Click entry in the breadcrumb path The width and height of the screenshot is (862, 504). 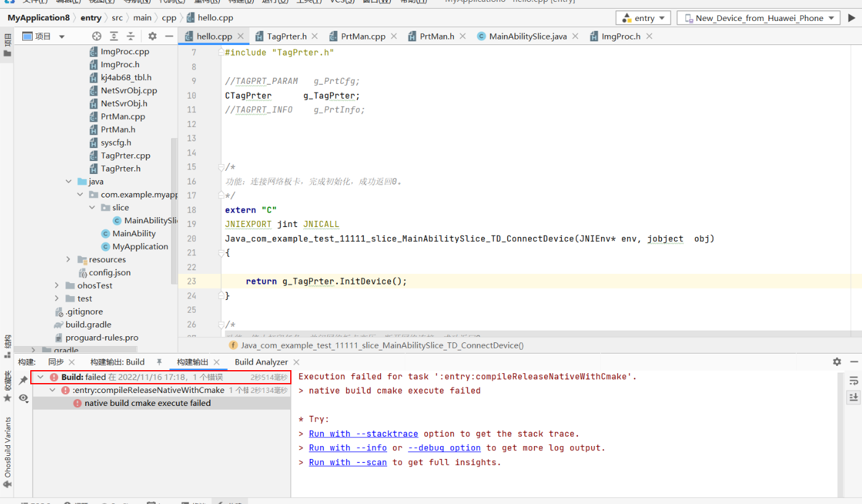point(91,18)
